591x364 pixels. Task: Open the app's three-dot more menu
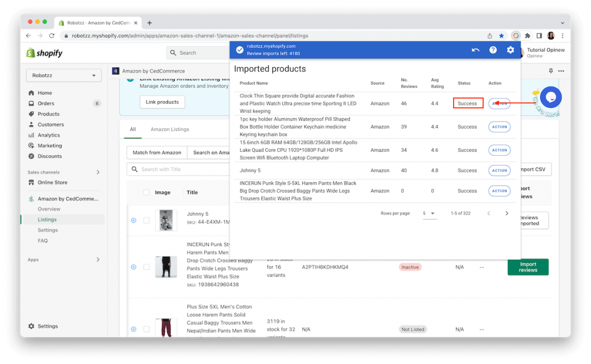pyautogui.click(x=561, y=71)
